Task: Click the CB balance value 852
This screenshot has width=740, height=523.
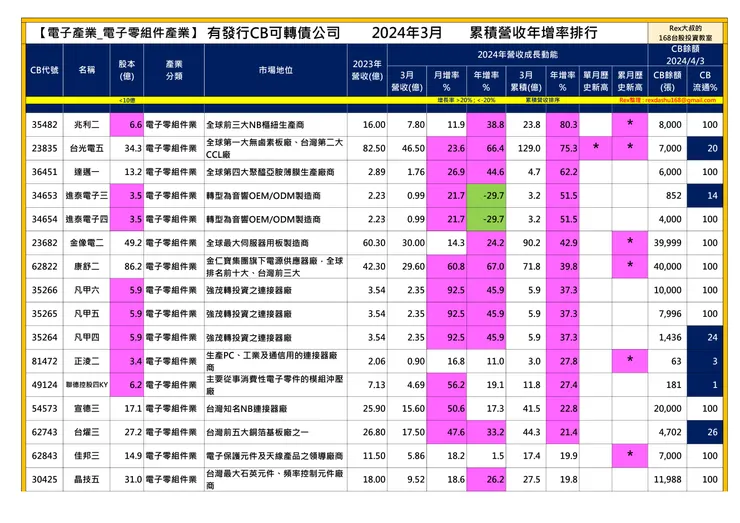Action: pos(674,195)
